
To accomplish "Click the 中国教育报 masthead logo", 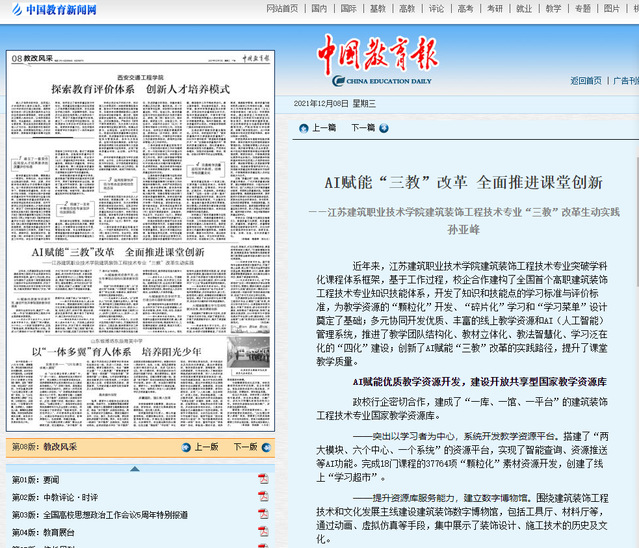I will [x=376, y=57].
